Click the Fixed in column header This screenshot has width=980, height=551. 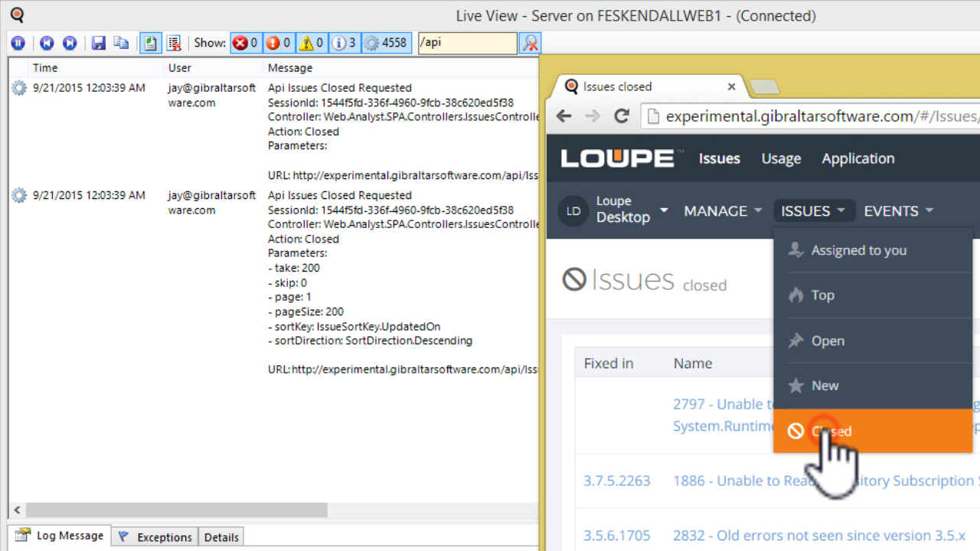[x=609, y=364]
